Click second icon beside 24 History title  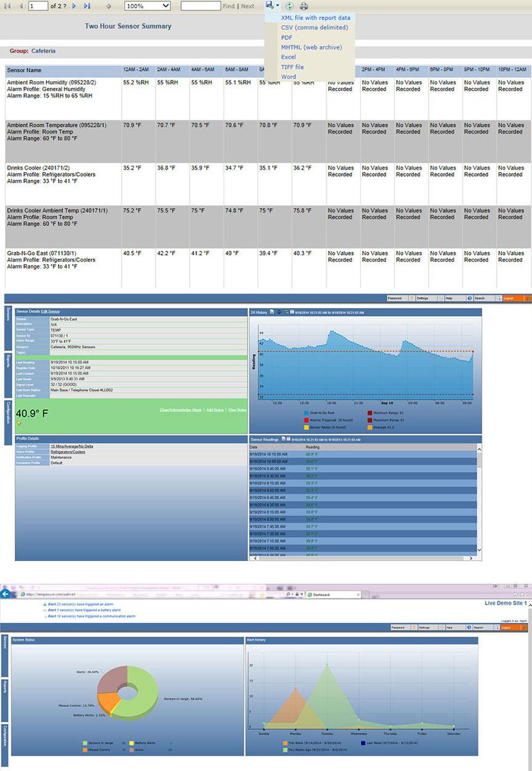click(279, 312)
